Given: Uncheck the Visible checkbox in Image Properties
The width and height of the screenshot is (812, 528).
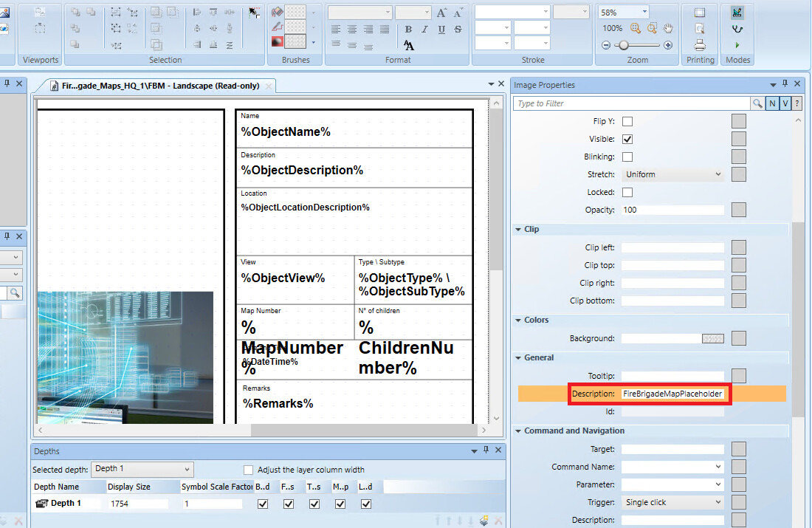Looking at the screenshot, I should point(628,139).
